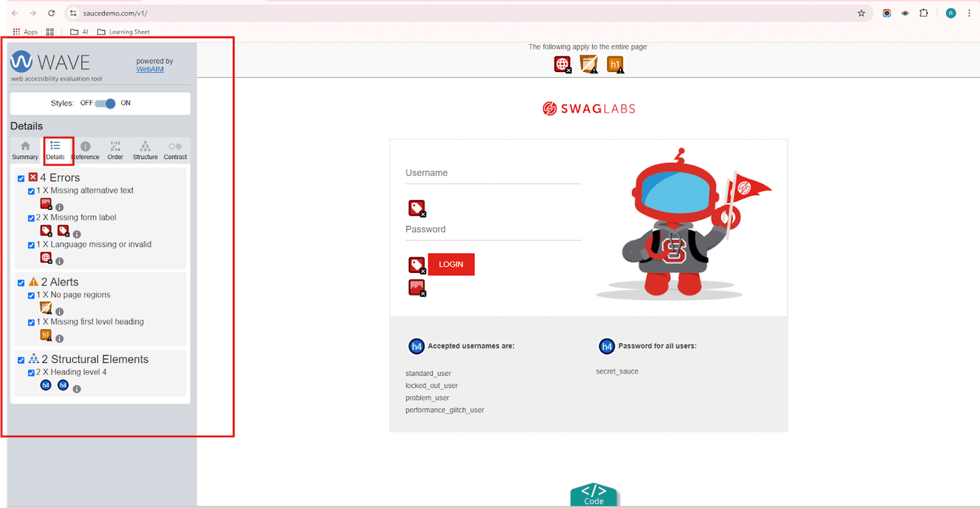
Task: Open info for Missing form label error
Action: click(x=77, y=234)
